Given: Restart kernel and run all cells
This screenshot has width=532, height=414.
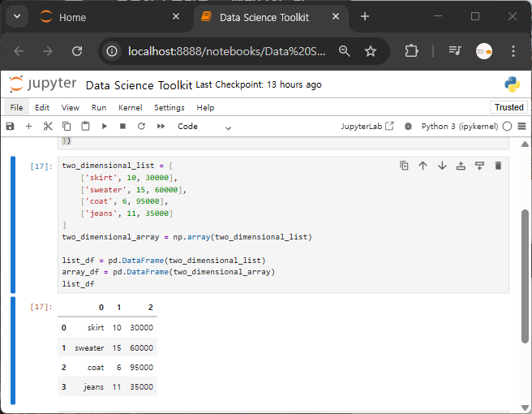Looking at the screenshot, I should pos(161,127).
